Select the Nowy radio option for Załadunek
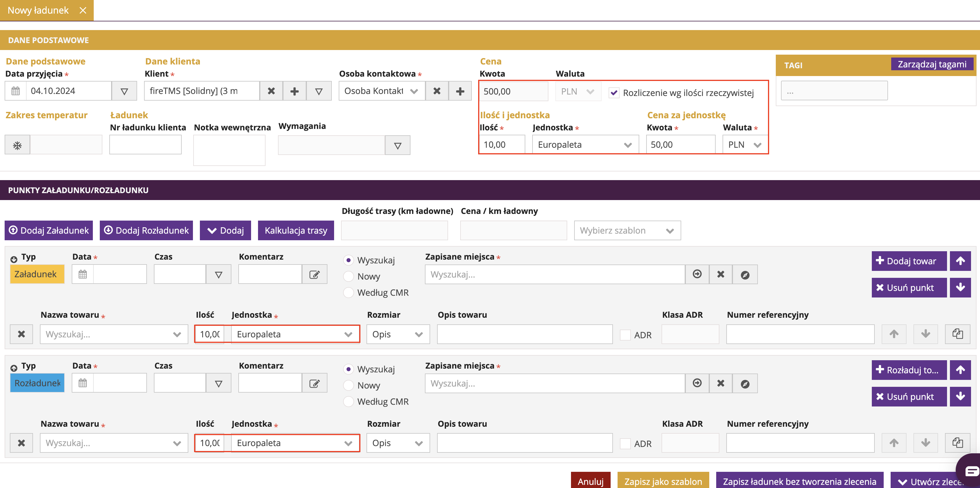The image size is (980, 488). point(348,276)
